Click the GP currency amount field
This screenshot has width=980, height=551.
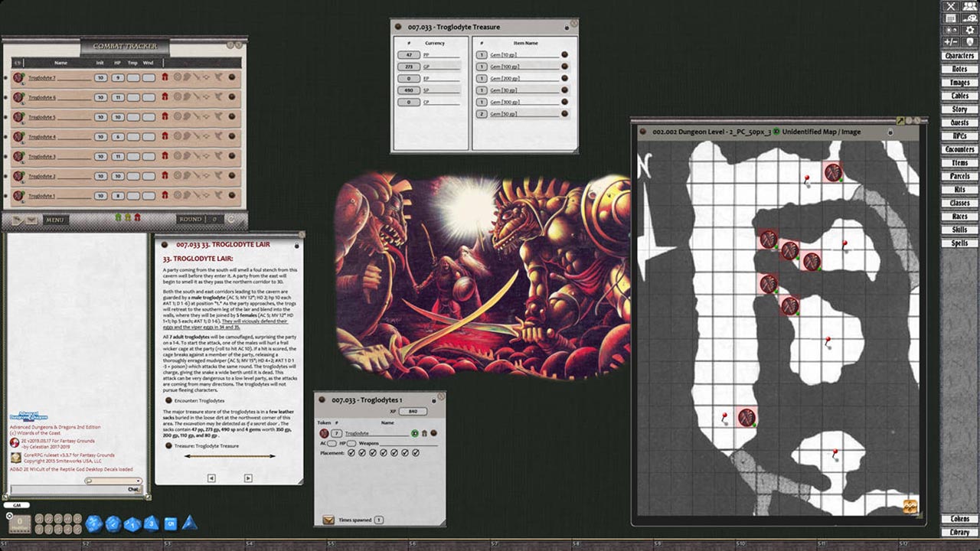coord(408,67)
